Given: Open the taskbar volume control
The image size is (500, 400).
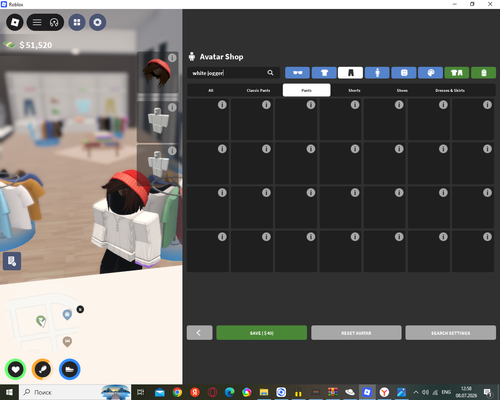Looking at the screenshot, I should point(425,392).
